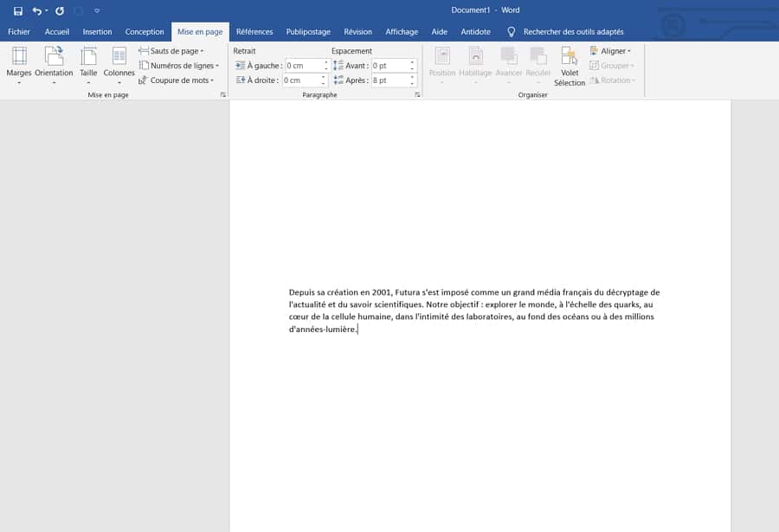The height and width of the screenshot is (532, 779).
Task: Open the Aide tab
Action: [439, 31]
